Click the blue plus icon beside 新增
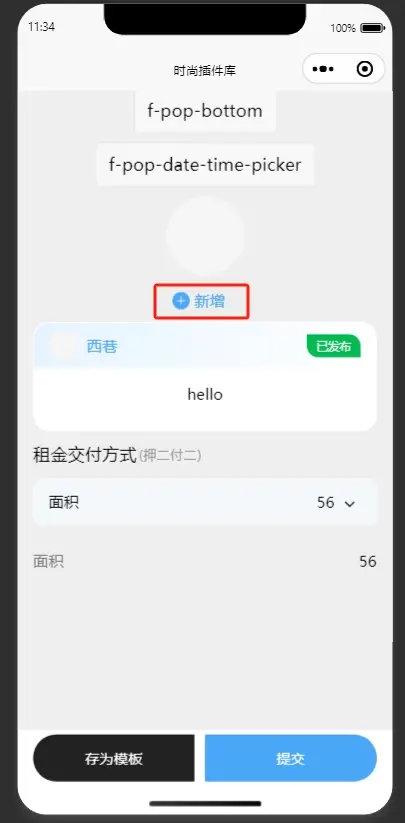The image size is (405, 823). 180,301
